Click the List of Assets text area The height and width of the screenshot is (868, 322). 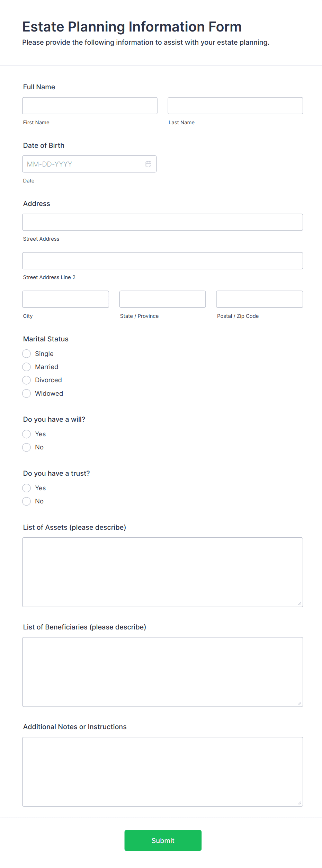[x=162, y=571]
